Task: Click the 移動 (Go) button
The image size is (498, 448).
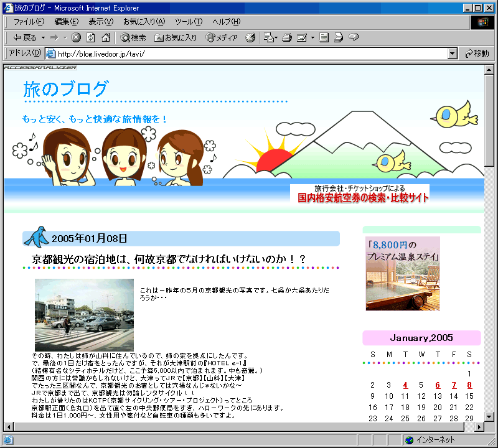Action: [477, 54]
